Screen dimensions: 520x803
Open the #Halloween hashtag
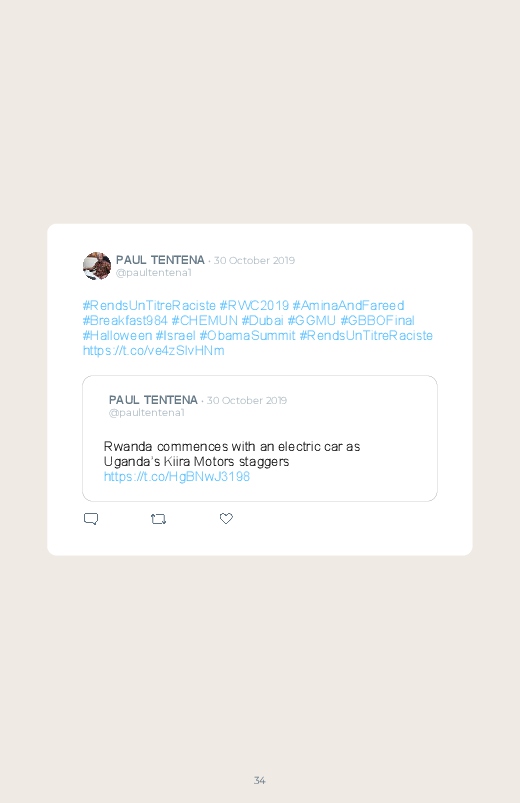(x=117, y=335)
